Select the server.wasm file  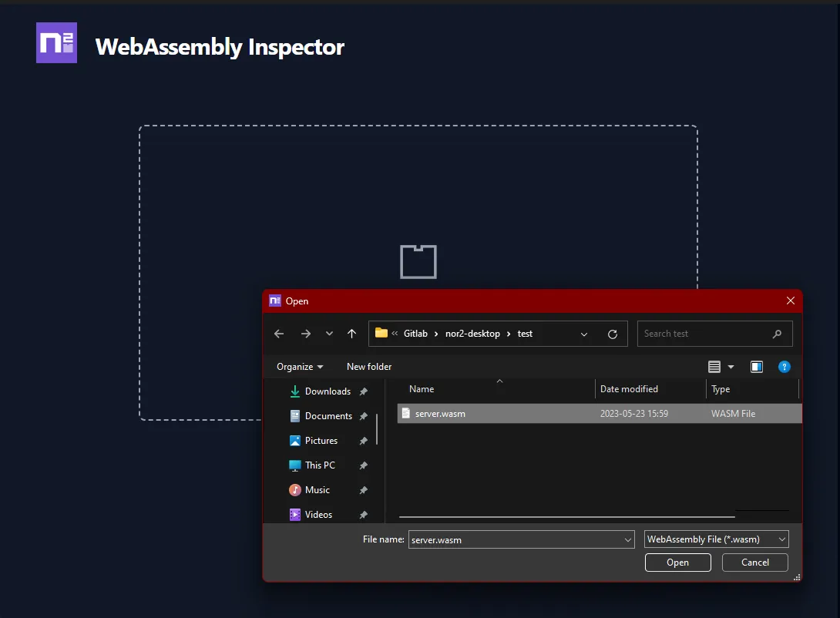tap(440, 413)
